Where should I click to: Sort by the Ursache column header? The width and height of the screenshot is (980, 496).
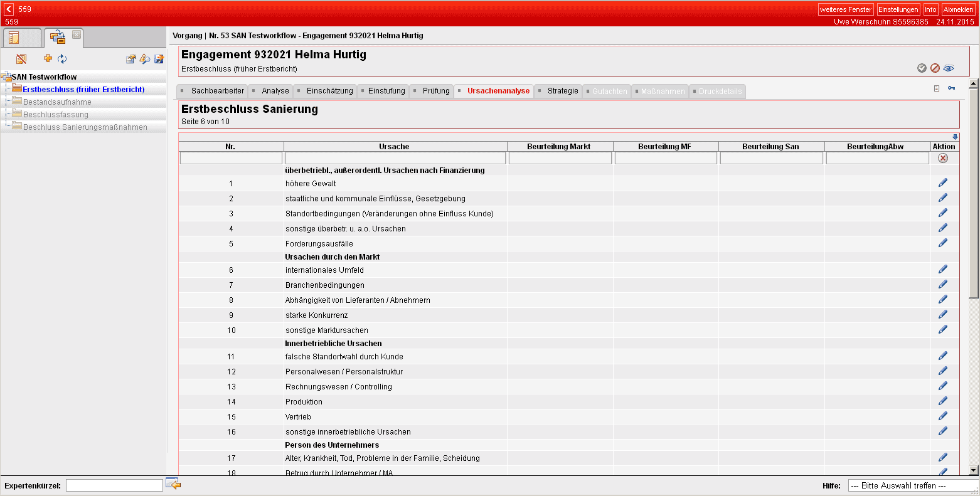(394, 147)
